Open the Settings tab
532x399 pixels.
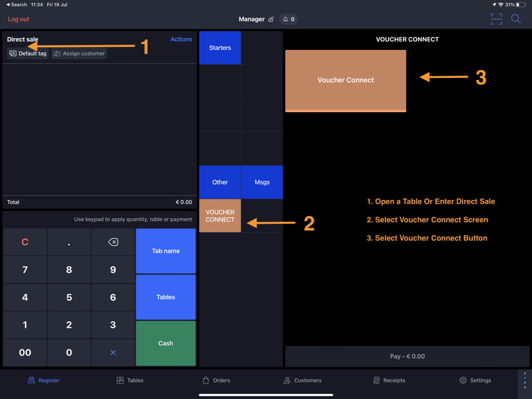click(x=475, y=380)
